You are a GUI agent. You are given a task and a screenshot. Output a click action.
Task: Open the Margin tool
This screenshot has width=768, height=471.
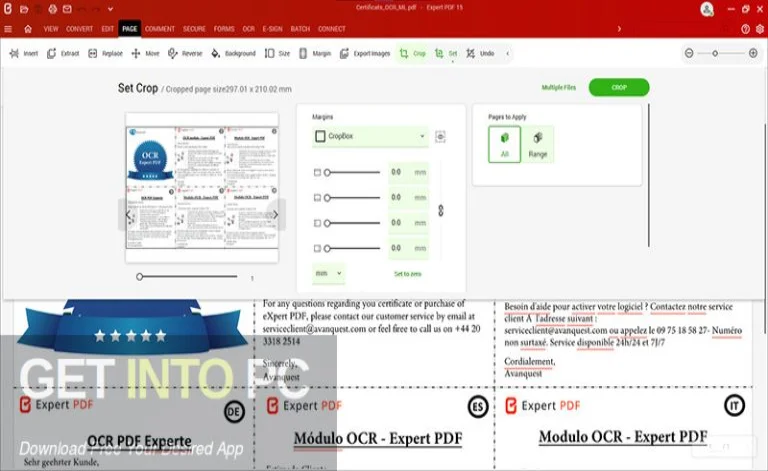(315, 53)
